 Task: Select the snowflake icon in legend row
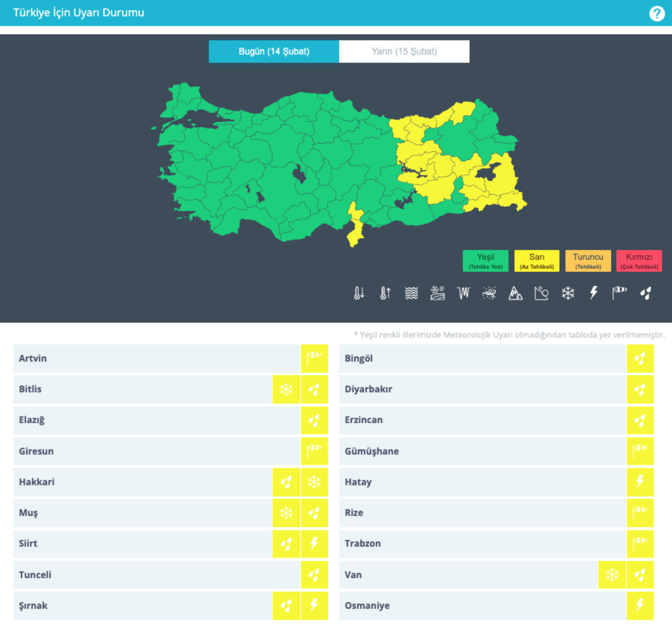point(568,293)
